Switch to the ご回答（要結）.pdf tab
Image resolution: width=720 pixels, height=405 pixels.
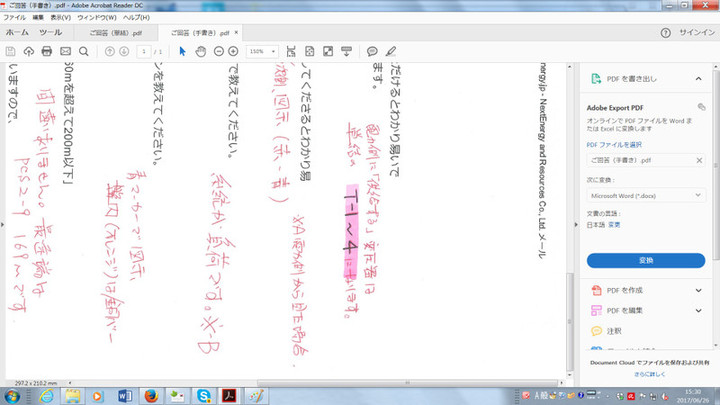(x=113, y=32)
